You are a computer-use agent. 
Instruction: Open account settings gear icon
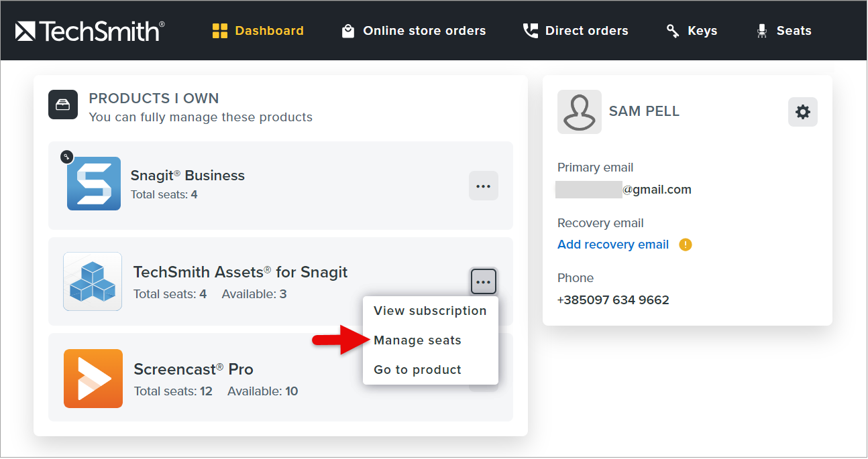click(802, 112)
